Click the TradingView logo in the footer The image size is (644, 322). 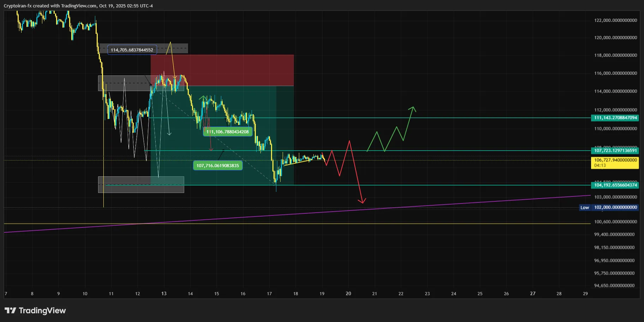(x=35, y=311)
